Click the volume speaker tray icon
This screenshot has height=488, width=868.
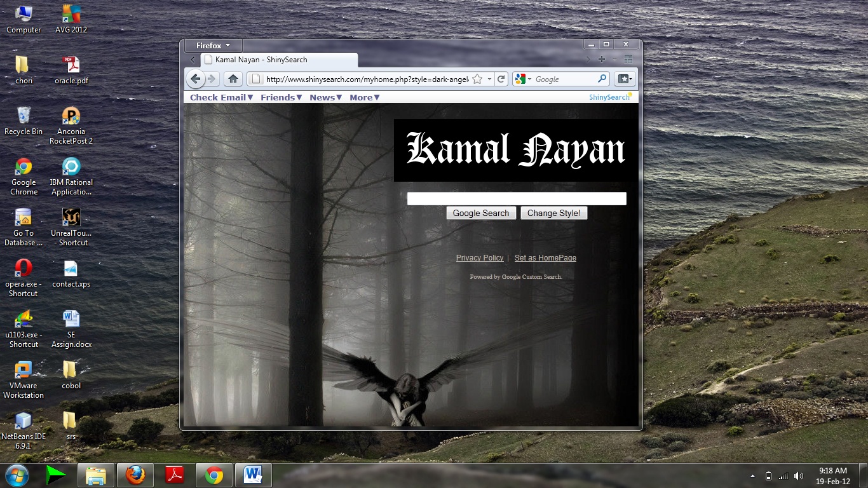click(799, 476)
